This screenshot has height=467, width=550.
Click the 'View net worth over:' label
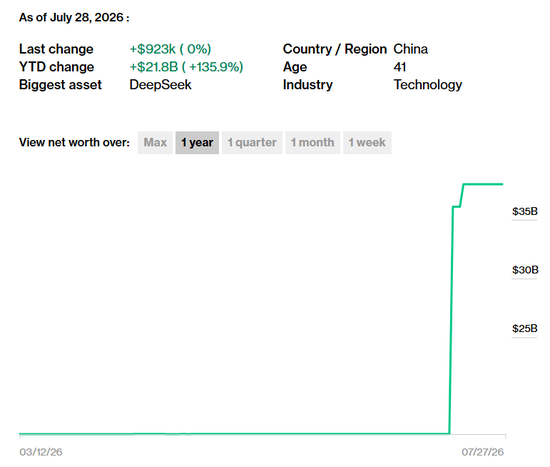(74, 142)
